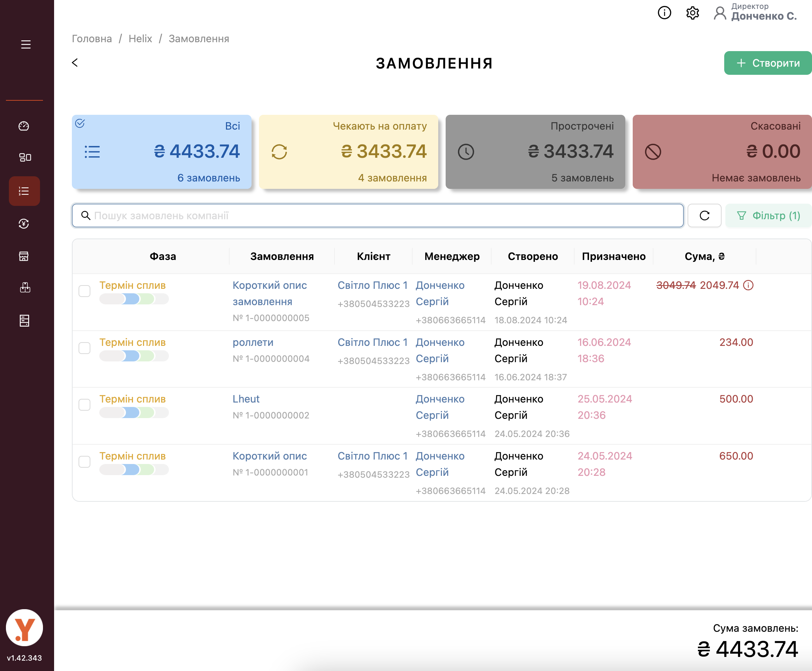Click the refresh orders list button
The width and height of the screenshot is (812, 671).
(x=704, y=216)
